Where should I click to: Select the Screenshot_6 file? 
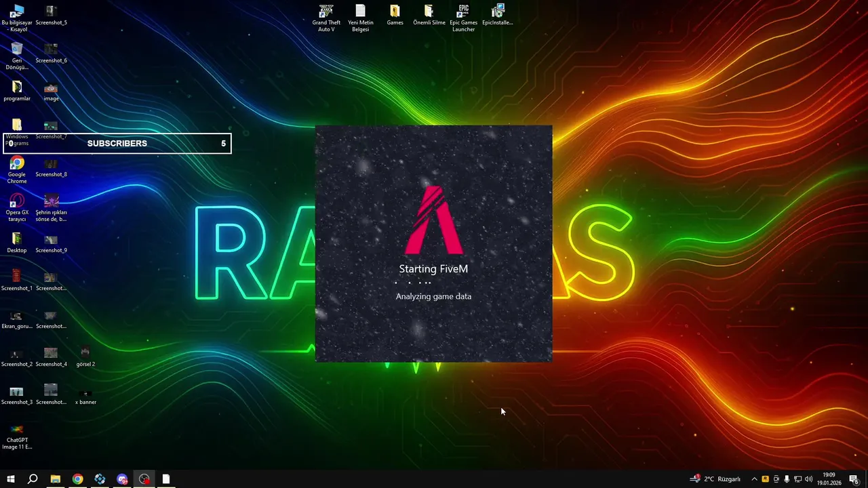click(51, 53)
